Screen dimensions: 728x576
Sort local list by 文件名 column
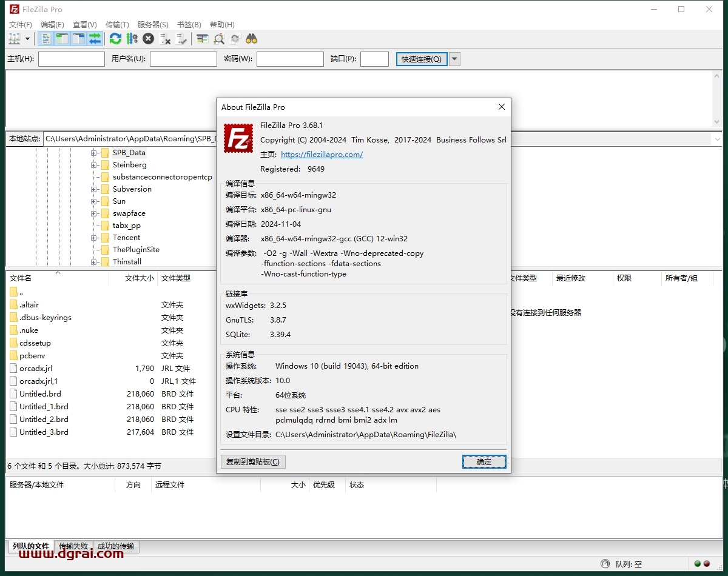tap(58, 278)
